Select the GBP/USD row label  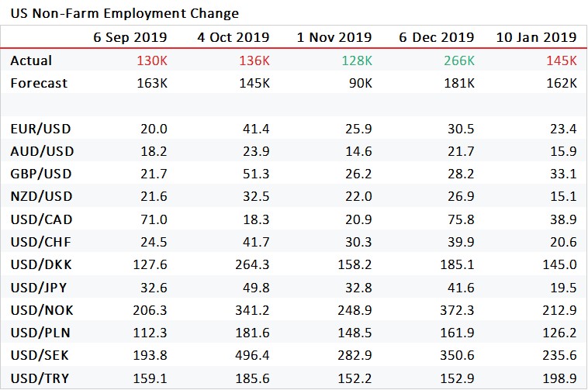pyautogui.click(x=40, y=174)
